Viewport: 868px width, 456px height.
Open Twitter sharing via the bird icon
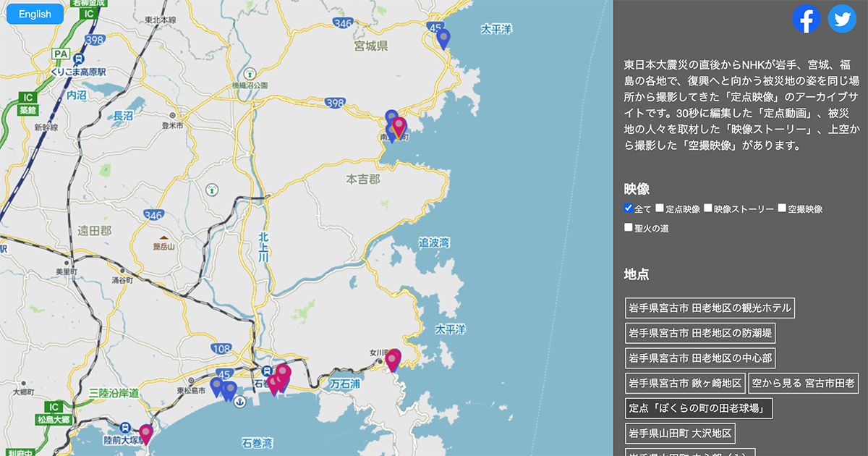pyautogui.click(x=841, y=19)
